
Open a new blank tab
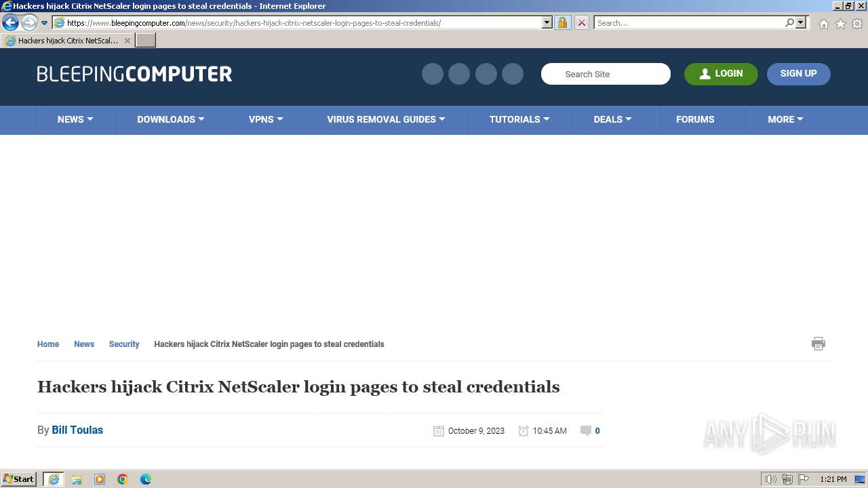146,41
